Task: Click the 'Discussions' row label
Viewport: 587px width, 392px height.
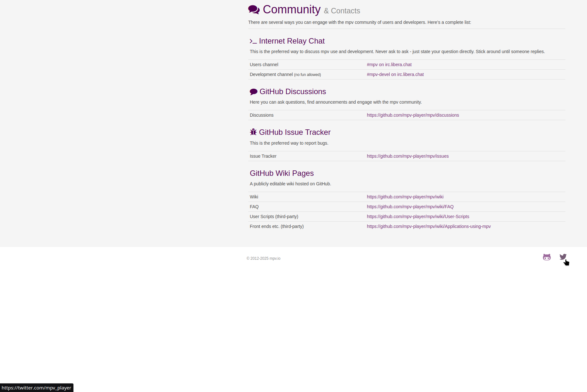Action: [x=262, y=115]
